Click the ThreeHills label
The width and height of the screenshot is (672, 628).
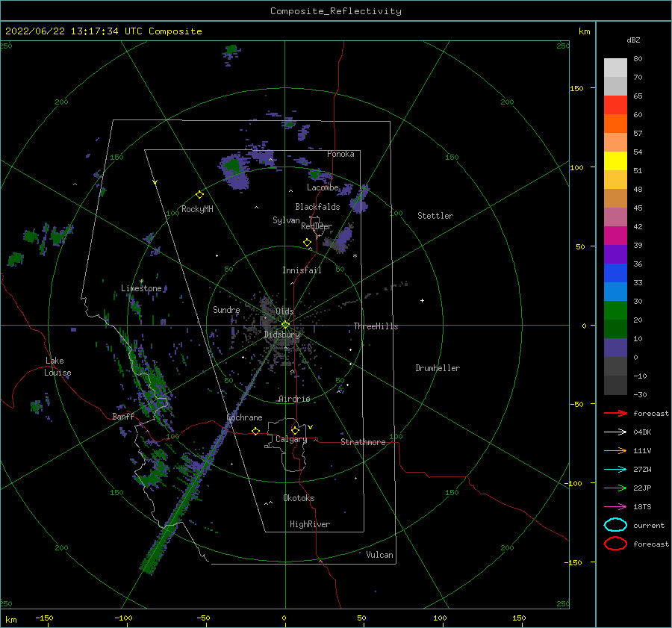(376, 326)
